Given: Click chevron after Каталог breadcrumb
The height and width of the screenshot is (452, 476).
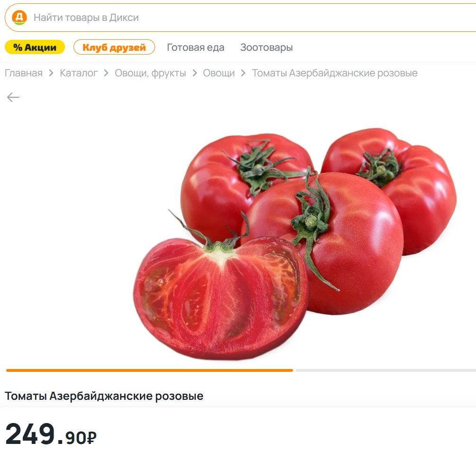Looking at the screenshot, I should (x=106, y=73).
